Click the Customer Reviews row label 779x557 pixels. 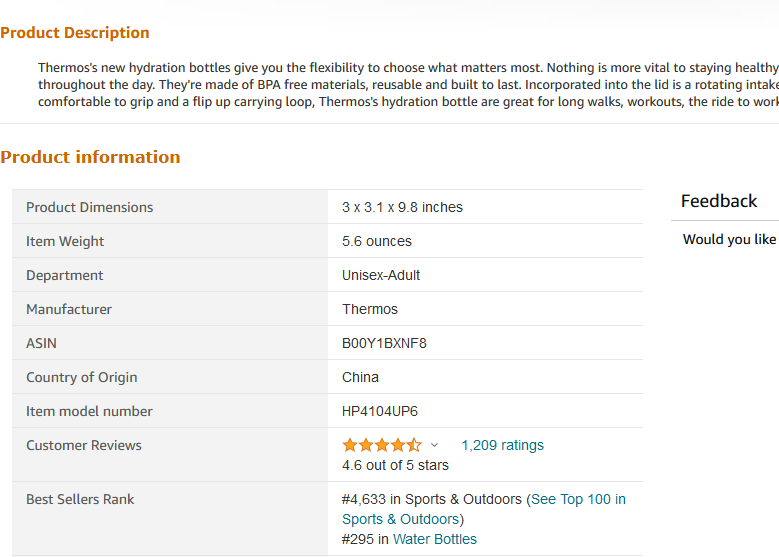click(x=83, y=446)
